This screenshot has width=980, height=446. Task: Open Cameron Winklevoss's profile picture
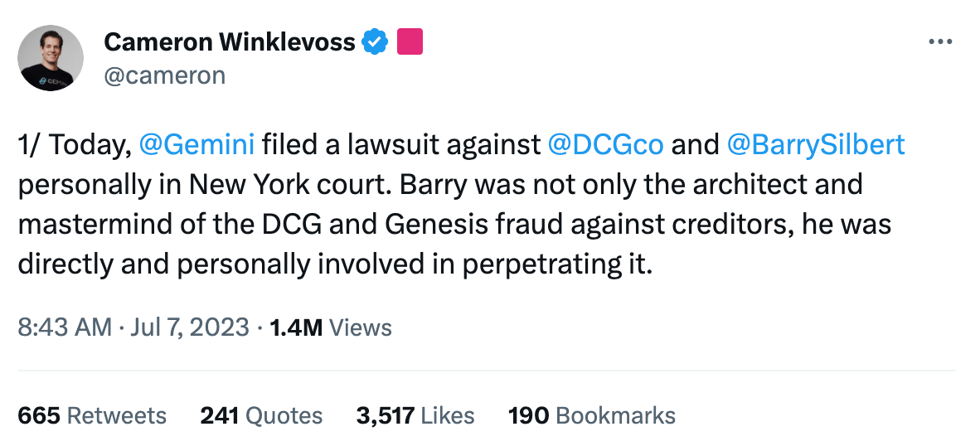coord(51,58)
